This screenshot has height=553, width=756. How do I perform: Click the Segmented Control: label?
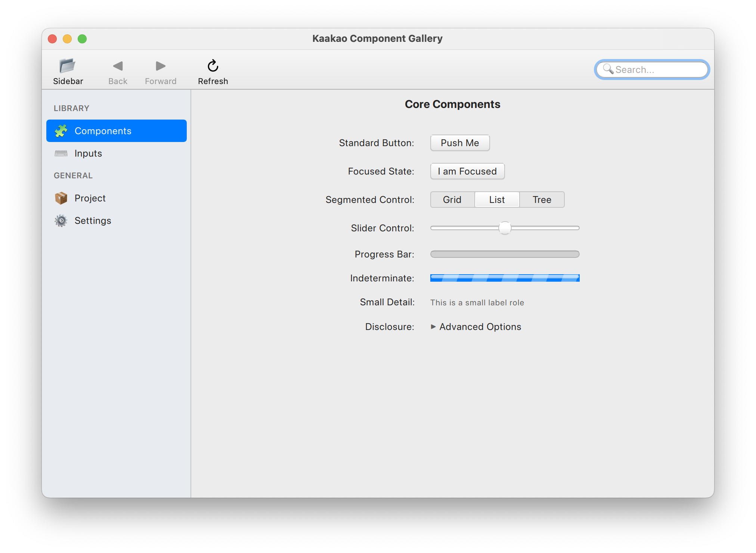tap(370, 200)
